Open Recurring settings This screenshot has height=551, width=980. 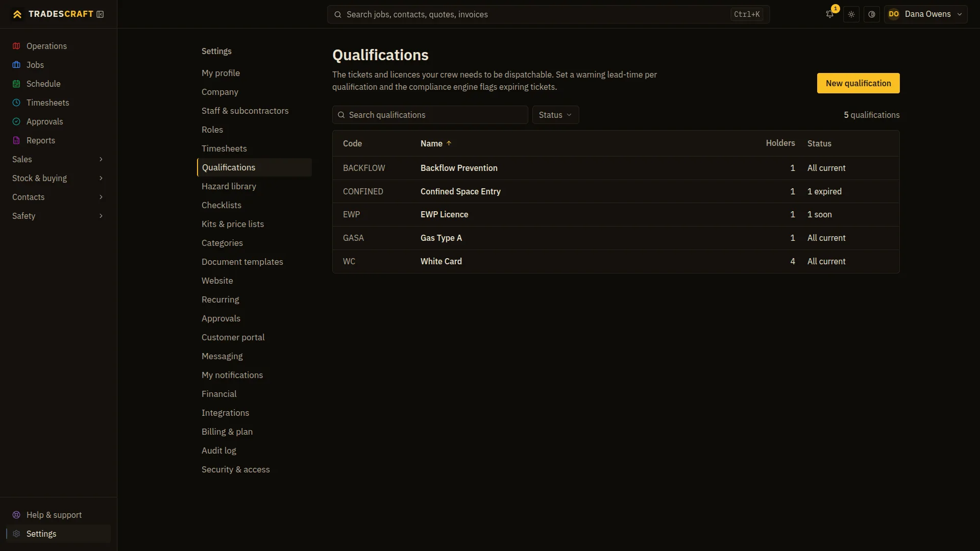(254, 299)
